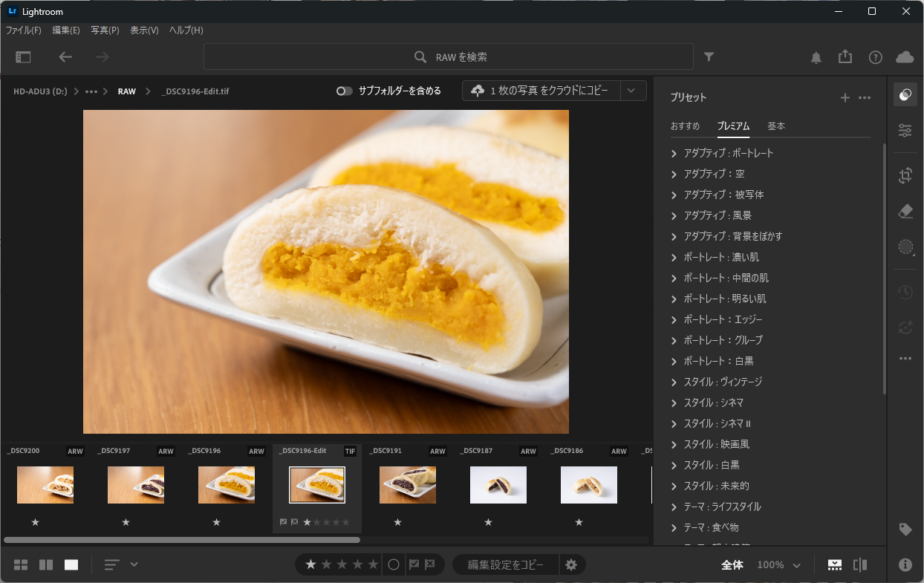Screen dimensions: 924x583
Task: Switch to the 基本 presets tab
Action: (x=776, y=126)
